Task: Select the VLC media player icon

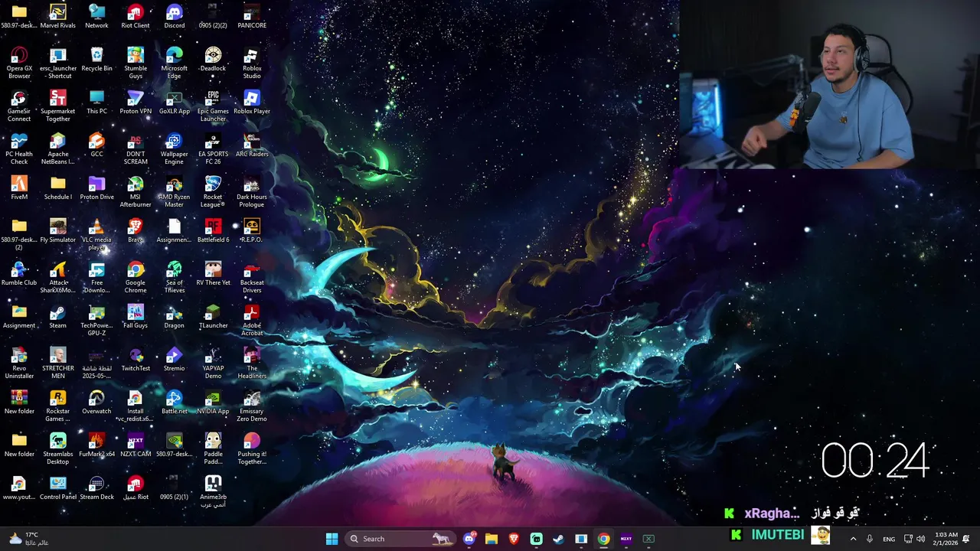Action: (x=96, y=234)
